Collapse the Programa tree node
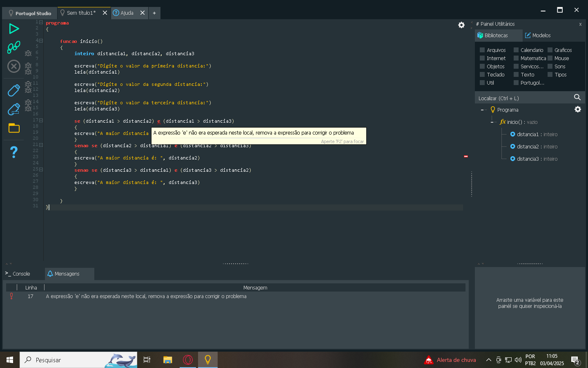The image size is (588, 368). pyautogui.click(x=482, y=110)
